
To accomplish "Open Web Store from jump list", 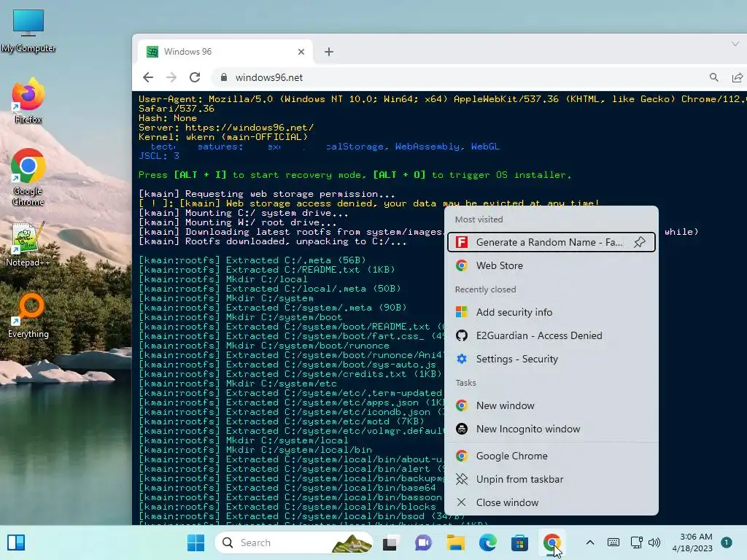I will (551, 265).
